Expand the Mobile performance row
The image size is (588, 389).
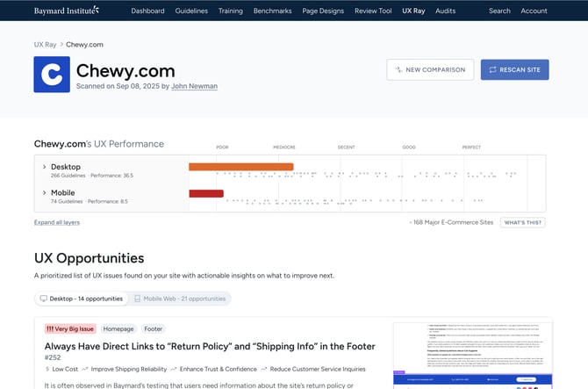45,192
